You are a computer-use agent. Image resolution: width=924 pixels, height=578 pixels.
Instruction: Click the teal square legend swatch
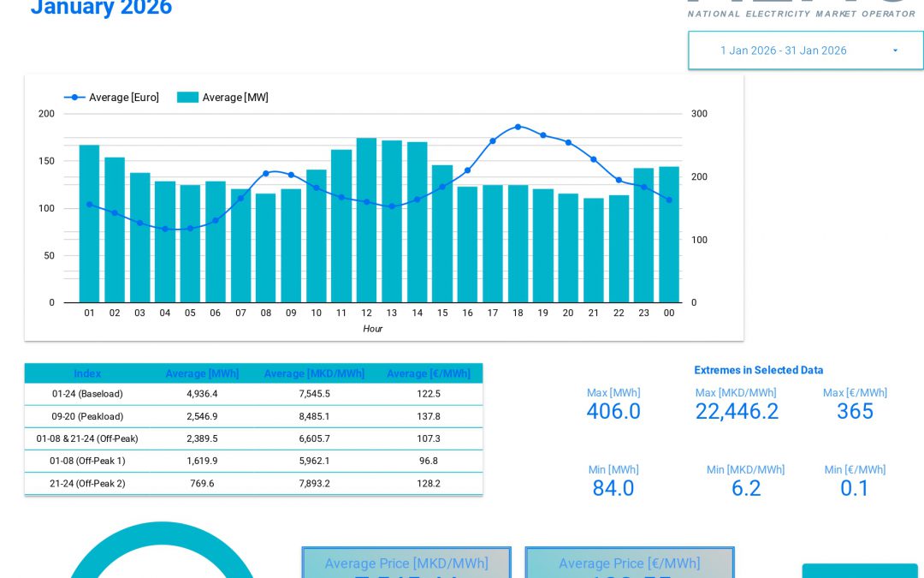[187, 97]
